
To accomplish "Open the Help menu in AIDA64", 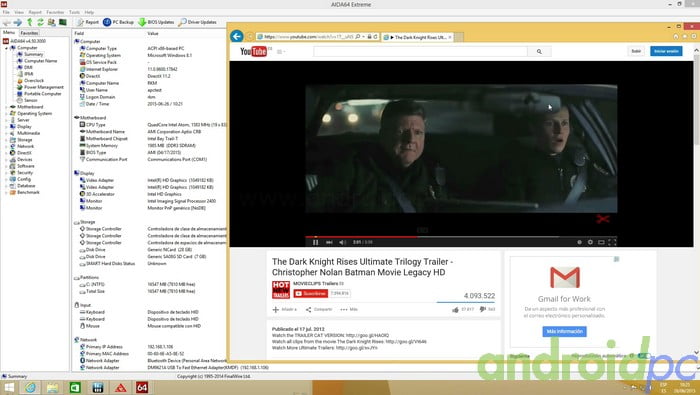I will click(x=89, y=12).
